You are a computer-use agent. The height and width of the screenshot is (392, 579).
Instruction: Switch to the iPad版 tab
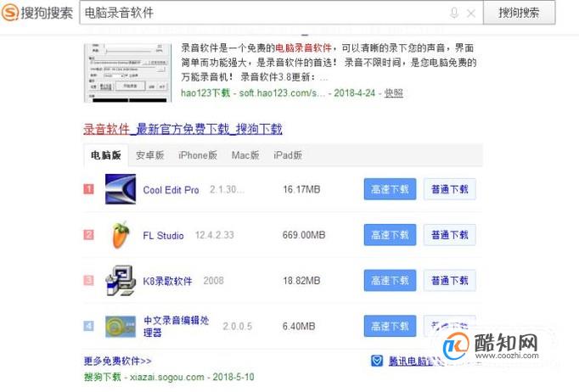point(288,155)
